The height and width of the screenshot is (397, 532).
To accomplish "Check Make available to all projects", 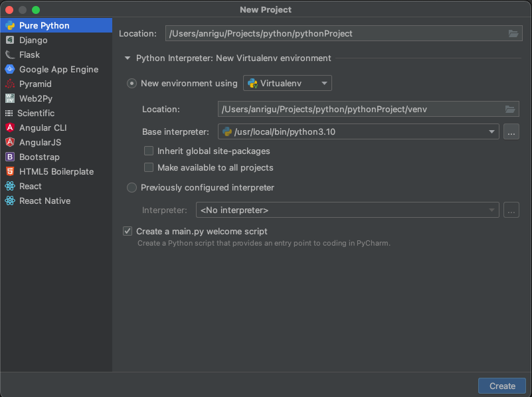I will tap(149, 168).
